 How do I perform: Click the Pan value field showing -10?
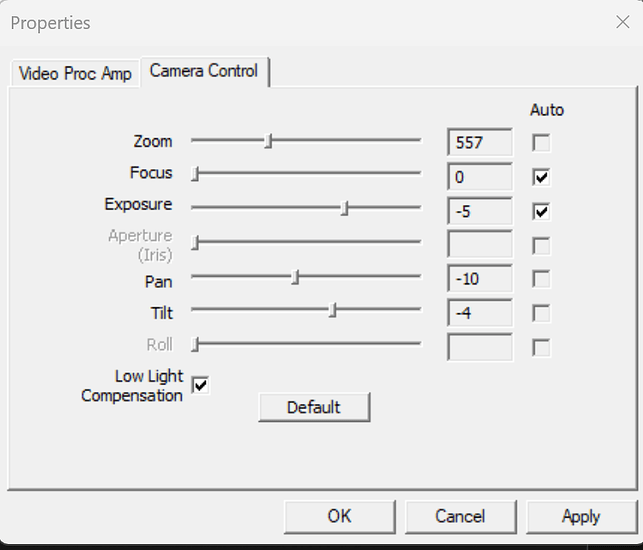(480, 279)
